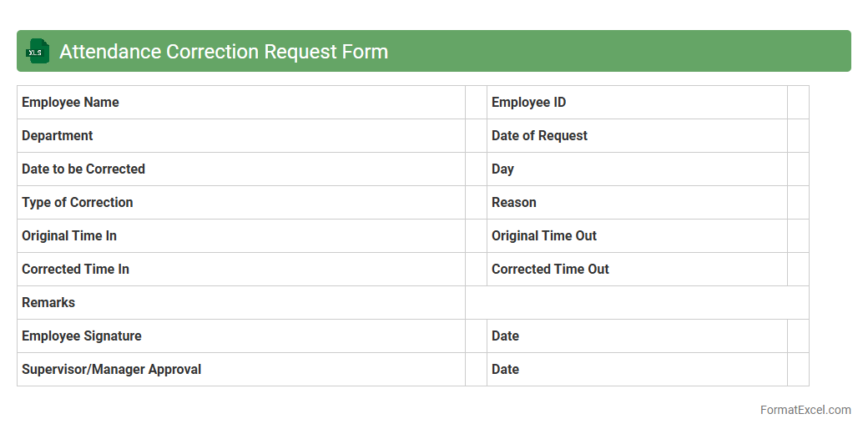
Task: Select the Day label cell
Action: click(x=636, y=169)
